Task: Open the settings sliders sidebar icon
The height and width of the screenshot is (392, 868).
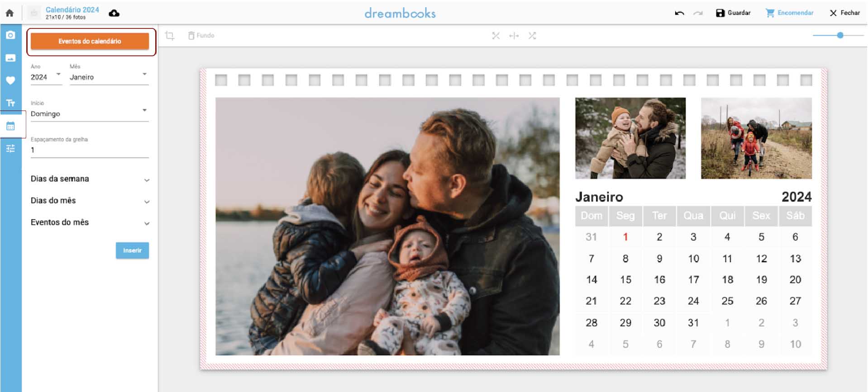Action: [x=10, y=148]
